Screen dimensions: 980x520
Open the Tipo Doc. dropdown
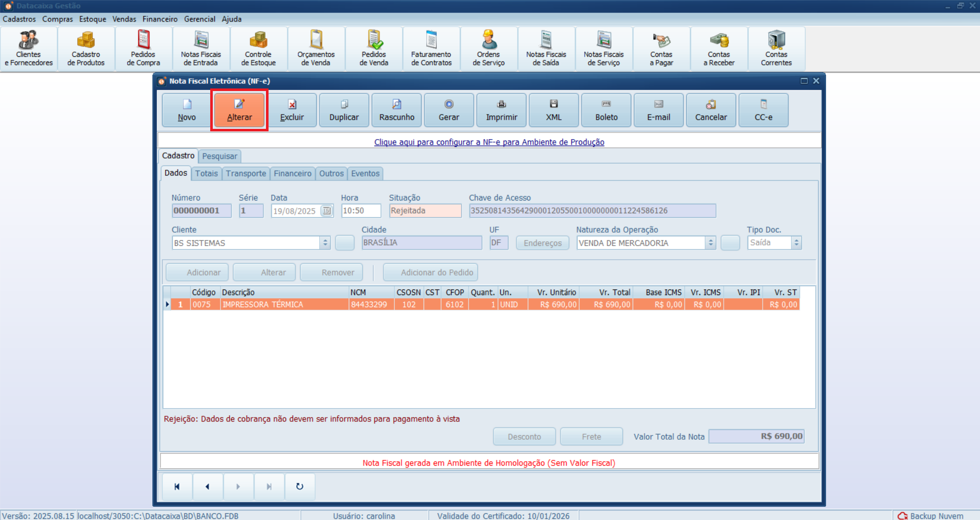(x=796, y=243)
